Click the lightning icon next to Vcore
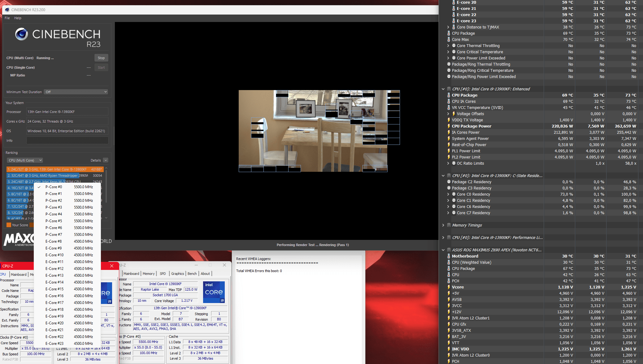 (x=449, y=287)
